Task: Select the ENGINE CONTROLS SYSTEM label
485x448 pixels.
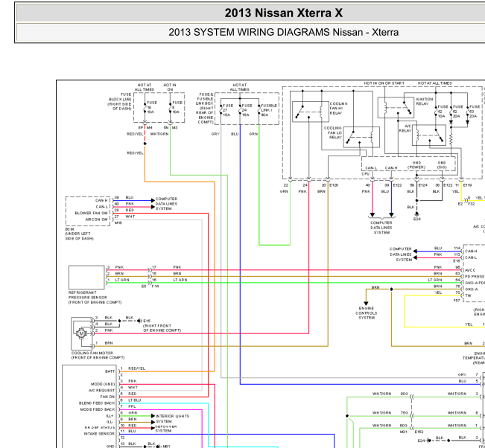Action: (x=367, y=313)
